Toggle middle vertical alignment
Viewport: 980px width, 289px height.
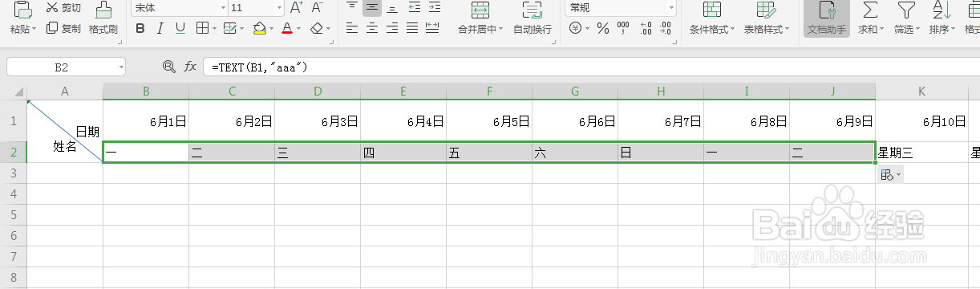(x=371, y=7)
